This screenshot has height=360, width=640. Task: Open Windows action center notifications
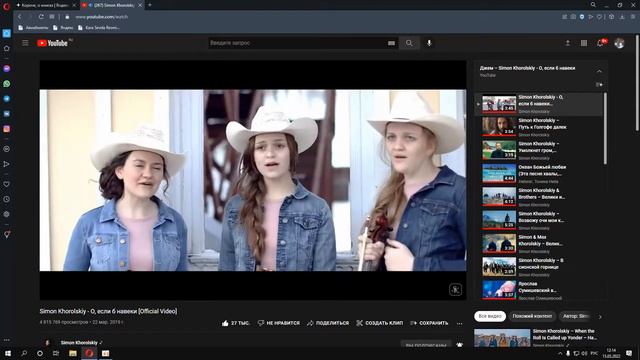coord(629,353)
